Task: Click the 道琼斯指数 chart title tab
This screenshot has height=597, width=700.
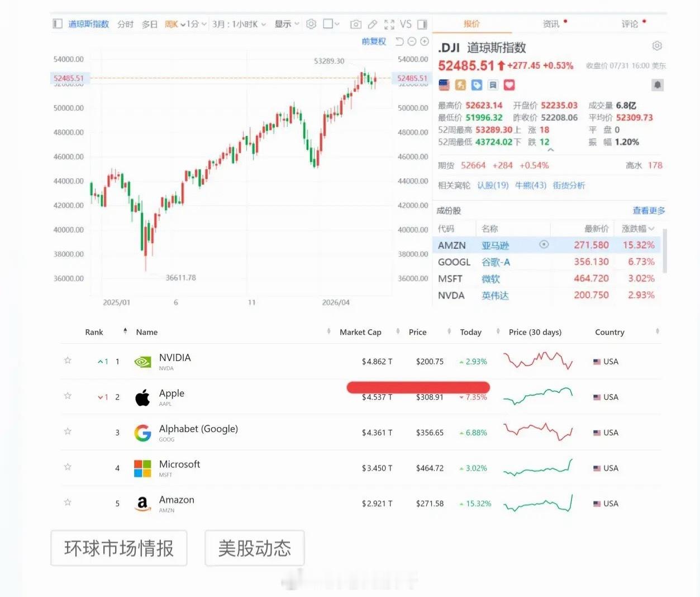Action: pyautogui.click(x=88, y=24)
